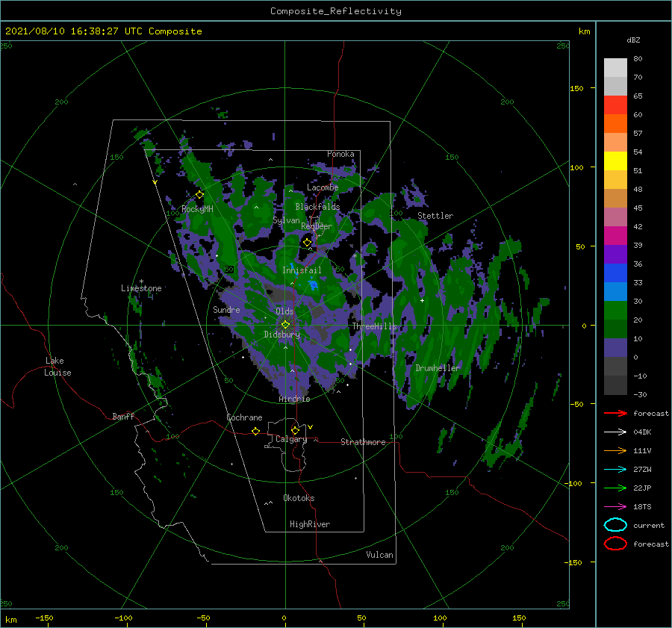This screenshot has height=628, width=672.
Task: Click the red 'forecast' ellipse legend icon
Action: (x=615, y=544)
